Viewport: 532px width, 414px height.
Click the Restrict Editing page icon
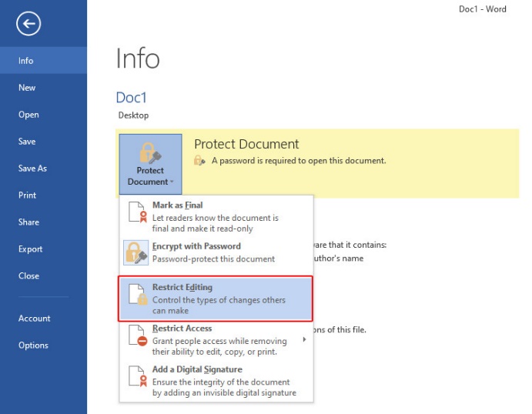(138, 294)
